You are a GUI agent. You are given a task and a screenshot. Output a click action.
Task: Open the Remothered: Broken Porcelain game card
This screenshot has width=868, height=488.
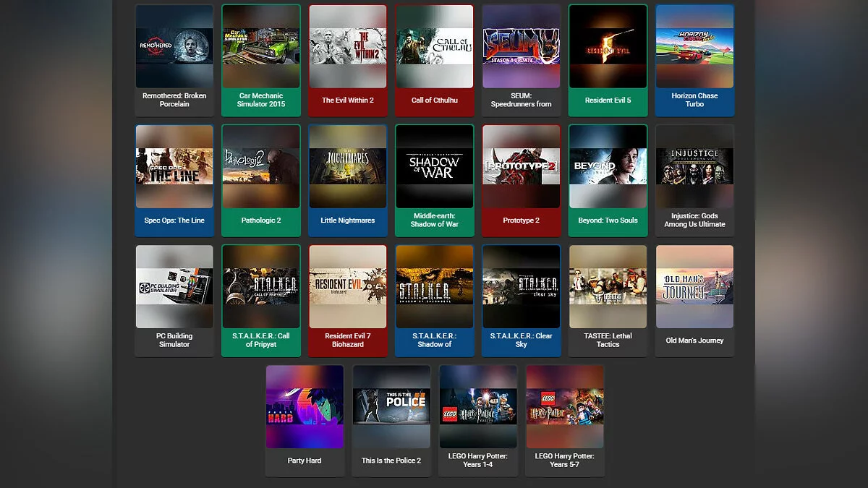coord(174,60)
